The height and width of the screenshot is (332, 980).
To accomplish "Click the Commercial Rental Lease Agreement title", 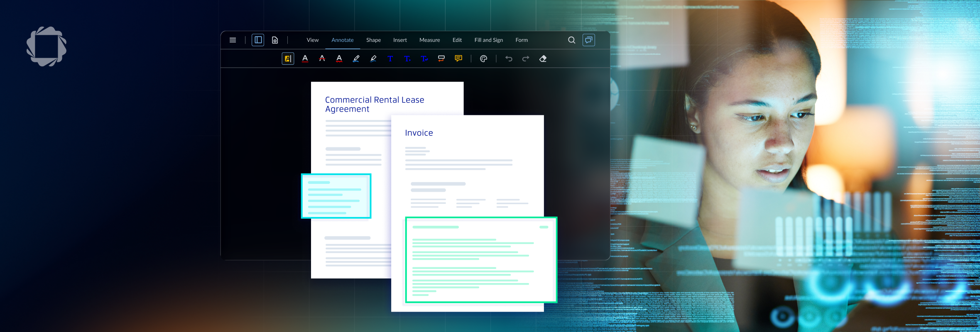I will (375, 105).
